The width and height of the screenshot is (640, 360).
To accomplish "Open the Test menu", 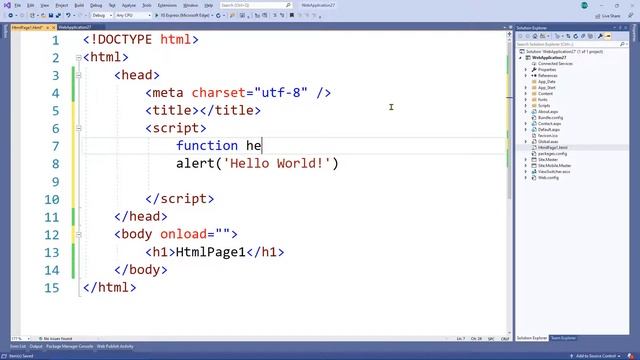I will point(112,6).
